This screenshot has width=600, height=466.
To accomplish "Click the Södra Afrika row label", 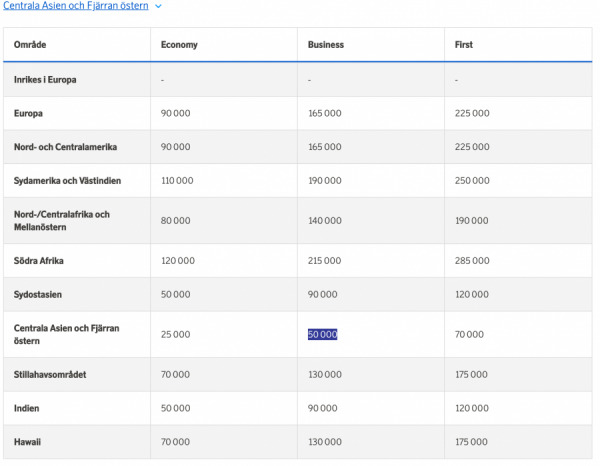I will coord(39,261).
